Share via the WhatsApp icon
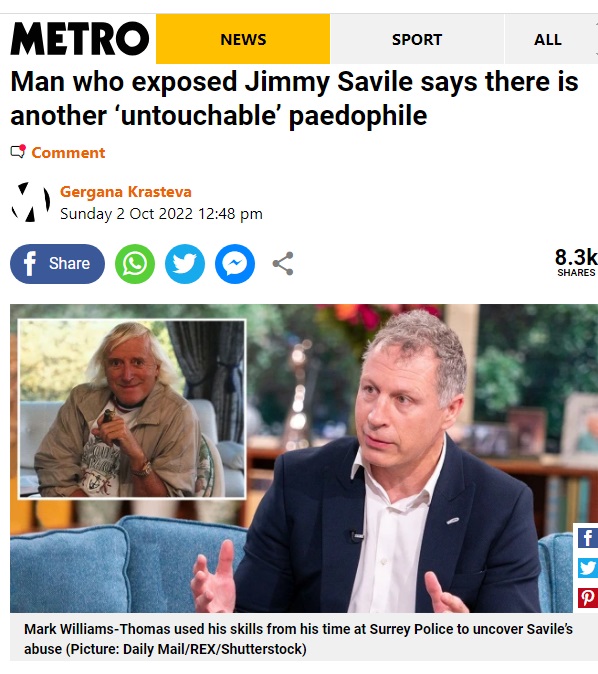The width and height of the screenshot is (598, 674). [x=135, y=263]
